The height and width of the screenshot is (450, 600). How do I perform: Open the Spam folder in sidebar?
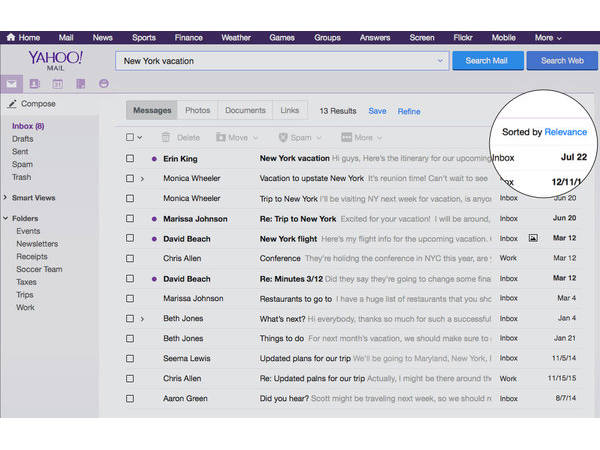[x=22, y=164]
